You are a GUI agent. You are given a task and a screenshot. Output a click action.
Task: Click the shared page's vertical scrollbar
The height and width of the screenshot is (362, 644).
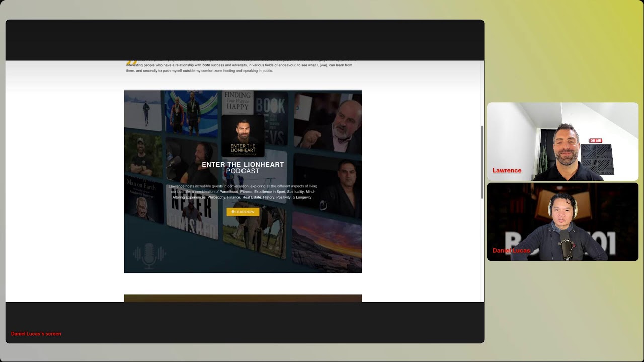click(482, 162)
